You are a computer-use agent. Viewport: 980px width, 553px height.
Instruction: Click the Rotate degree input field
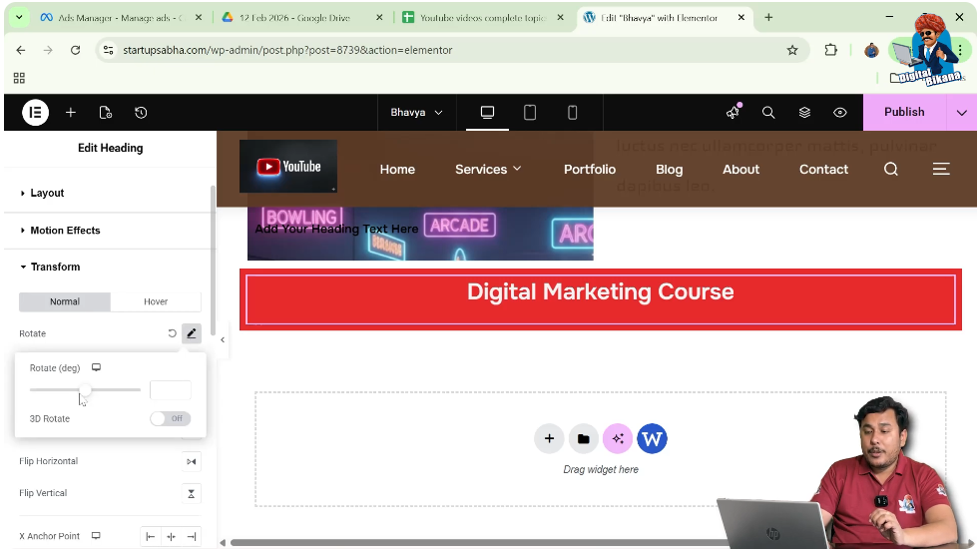(x=170, y=390)
